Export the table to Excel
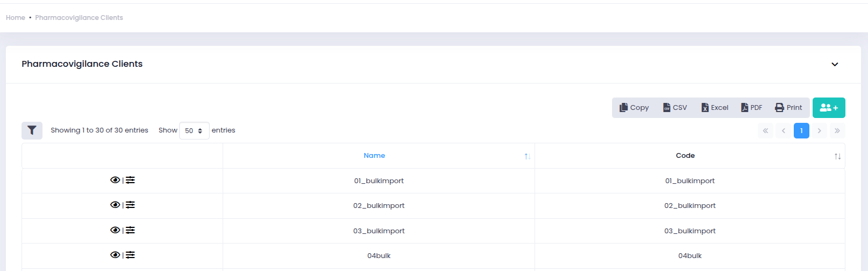The image size is (868, 271). [715, 108]
